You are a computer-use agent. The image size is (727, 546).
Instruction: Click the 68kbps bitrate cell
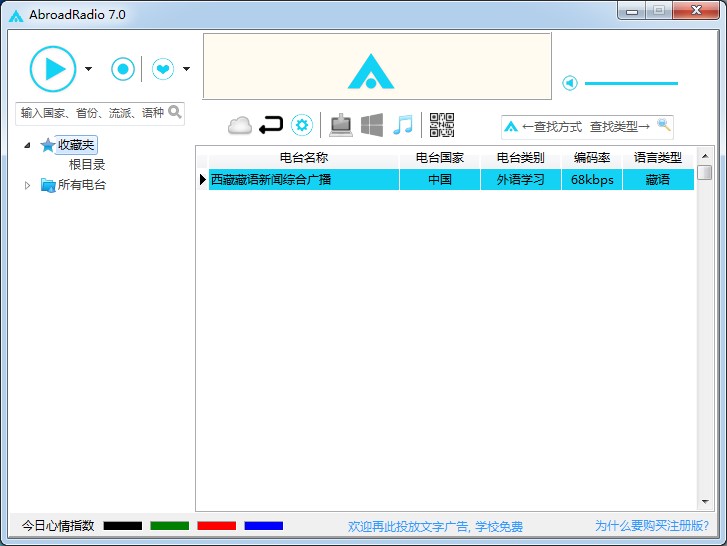click(x=592, y=179)
